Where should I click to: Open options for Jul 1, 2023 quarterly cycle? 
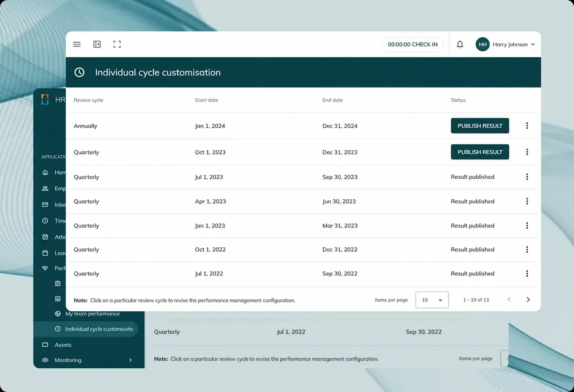click(x=527, y=177)
